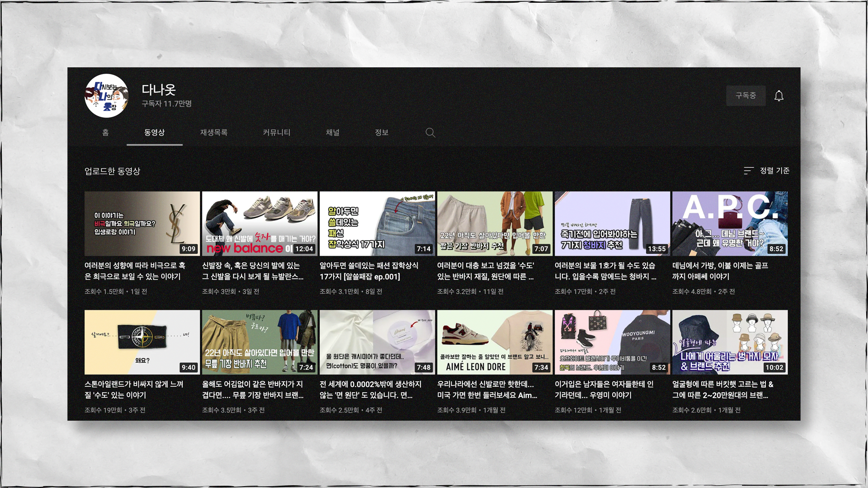Click the notification bell icon

click(x=778, y=96)
